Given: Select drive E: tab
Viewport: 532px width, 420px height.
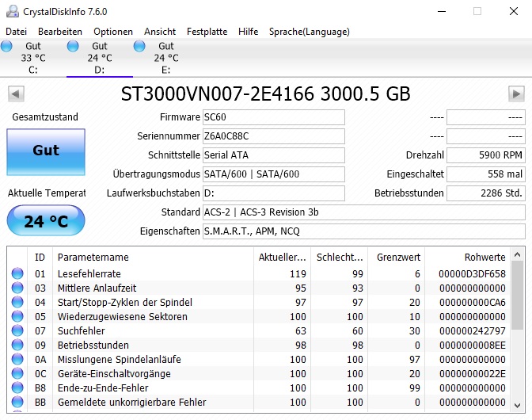Looking at the screenshot, I should pos(166,58).
